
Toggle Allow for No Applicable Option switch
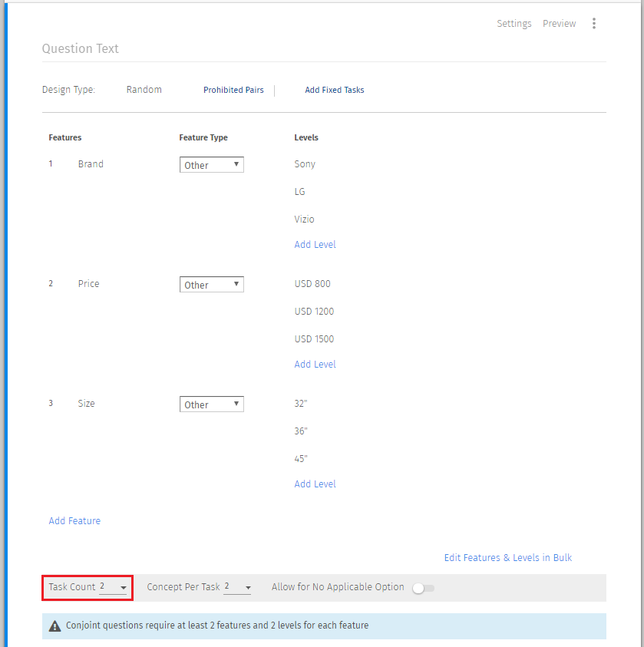423,588
